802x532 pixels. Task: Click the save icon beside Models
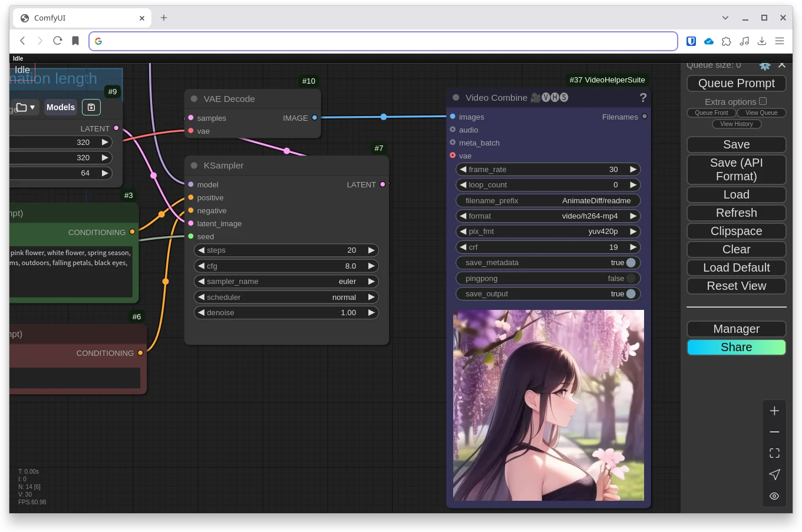[91, 107]
